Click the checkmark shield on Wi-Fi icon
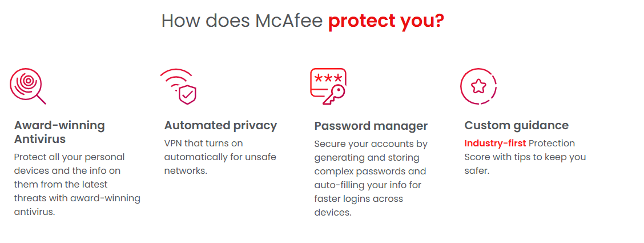644x243 pixels. click(x=187, y=94)
